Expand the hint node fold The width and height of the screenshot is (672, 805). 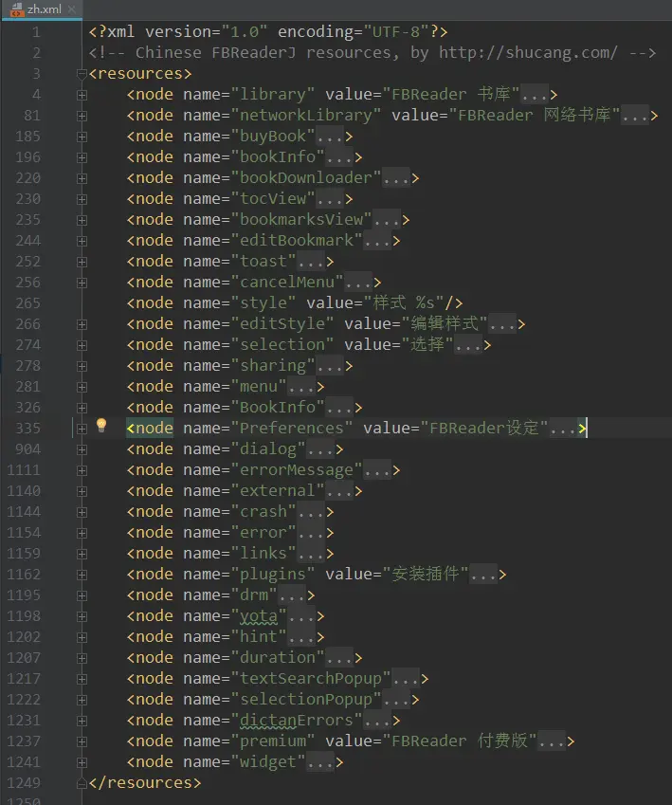click(x=82, y=637)
